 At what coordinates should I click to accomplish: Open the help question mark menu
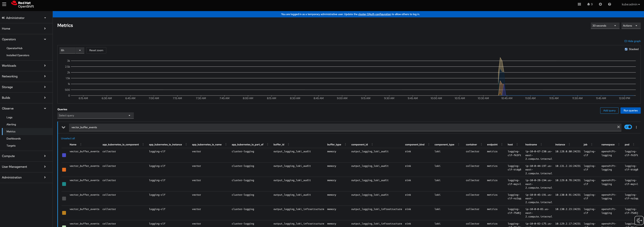[610, 4]
